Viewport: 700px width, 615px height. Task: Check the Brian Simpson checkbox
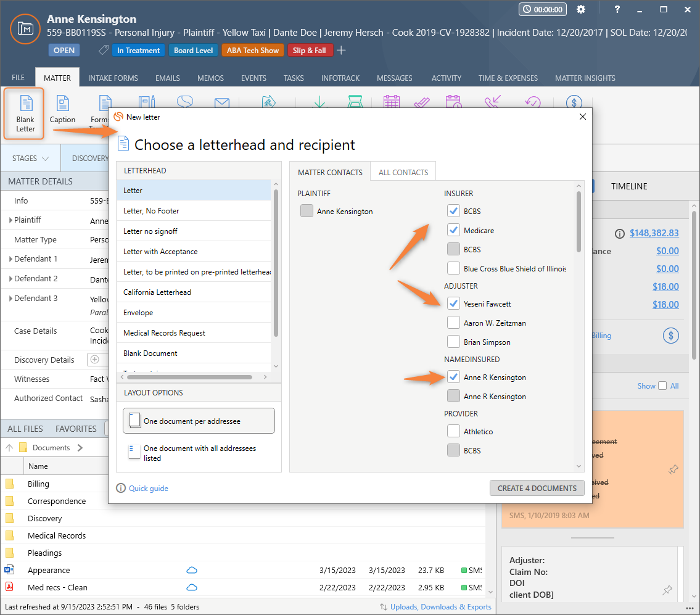453,342
